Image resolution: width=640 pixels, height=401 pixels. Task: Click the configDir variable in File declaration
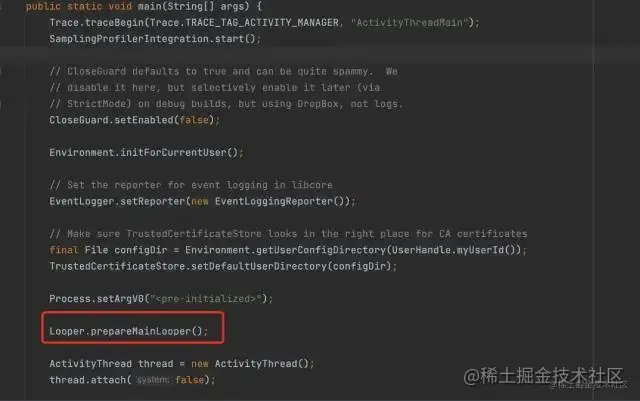(x=140, y=250)
